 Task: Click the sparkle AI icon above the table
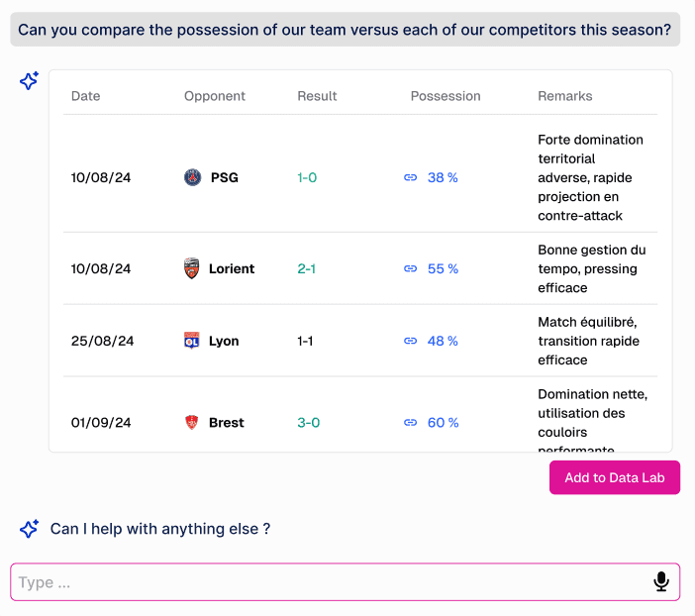click(30, 81)
